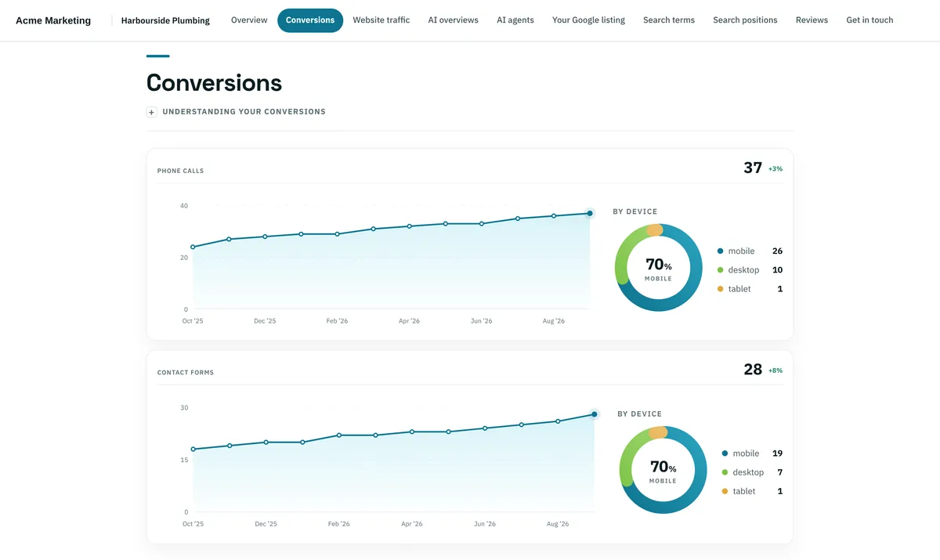Open Get in touch page
The image size is (940, 560).
[x=869, y=20]
